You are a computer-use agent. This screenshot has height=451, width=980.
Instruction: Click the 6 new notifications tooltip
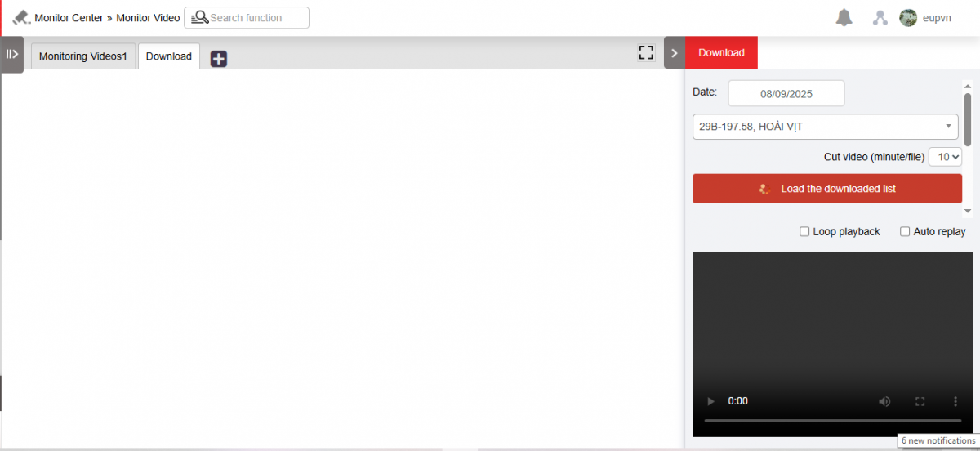(938, 440)
